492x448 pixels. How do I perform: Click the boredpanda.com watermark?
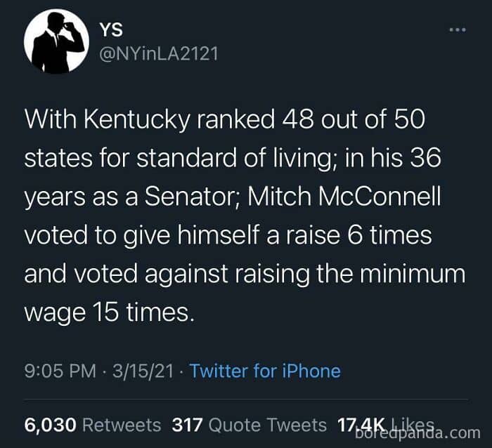418,432
